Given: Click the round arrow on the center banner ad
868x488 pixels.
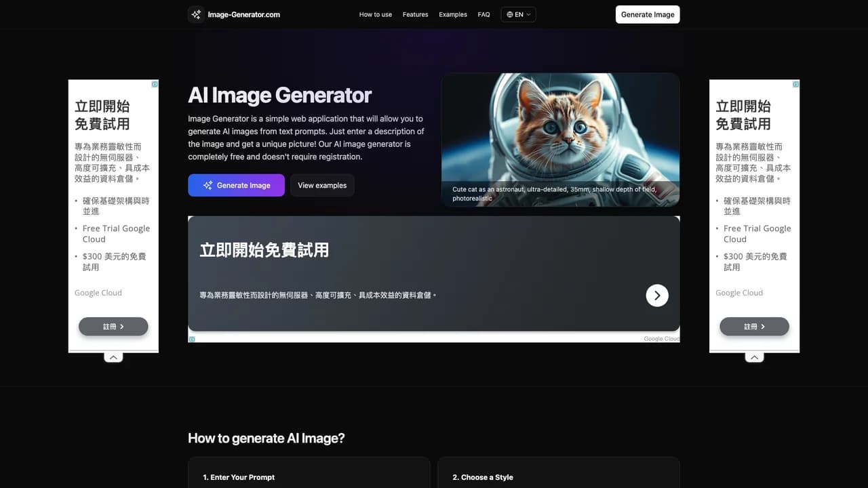Looking at the screenshot, I should coord(657,296).
